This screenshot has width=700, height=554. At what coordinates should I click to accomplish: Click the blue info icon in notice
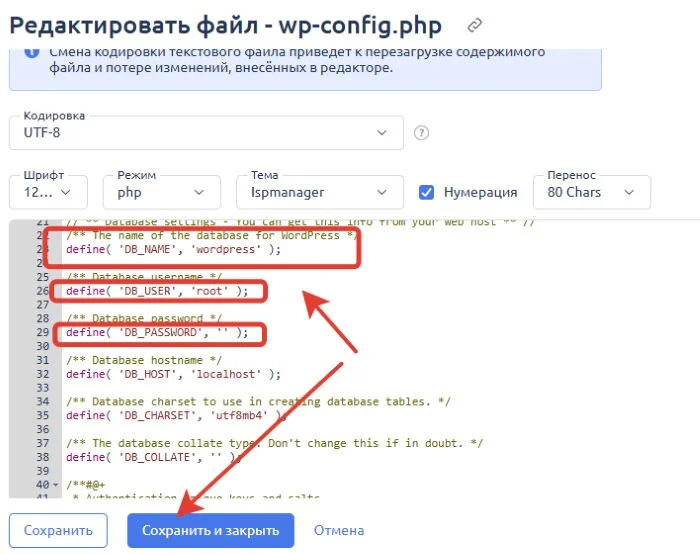point(32,52)
